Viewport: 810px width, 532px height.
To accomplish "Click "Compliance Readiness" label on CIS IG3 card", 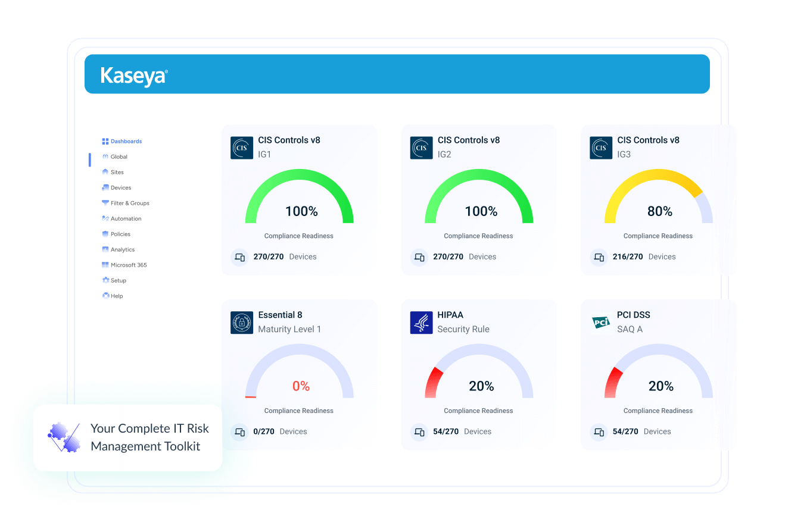I will click(658, 236).
